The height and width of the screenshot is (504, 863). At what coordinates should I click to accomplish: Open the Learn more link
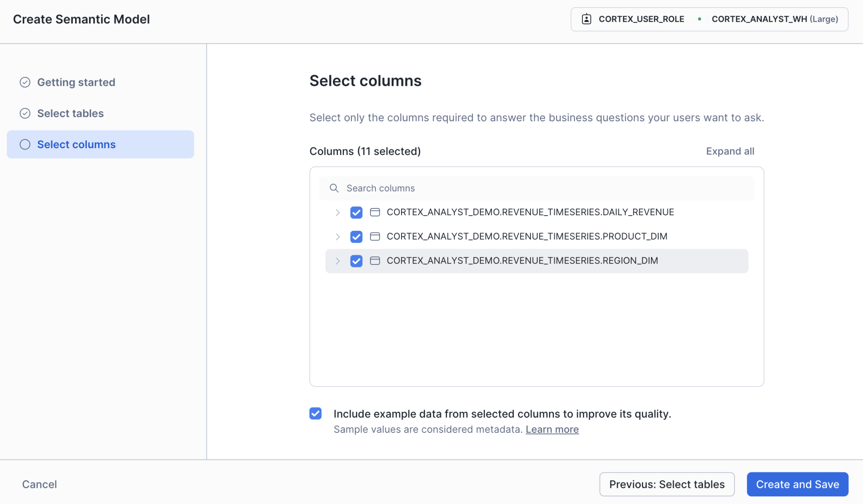point(552,429)
